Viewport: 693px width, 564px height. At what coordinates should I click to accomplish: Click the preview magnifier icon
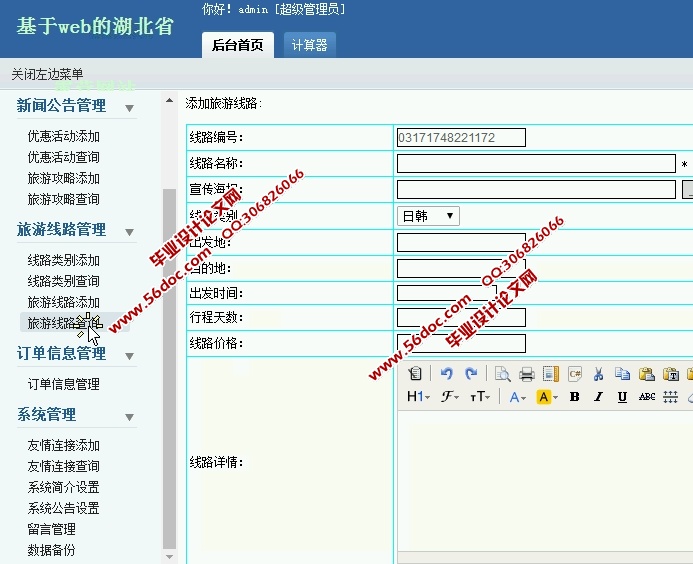pyautogui.click(x=502, y=374)
